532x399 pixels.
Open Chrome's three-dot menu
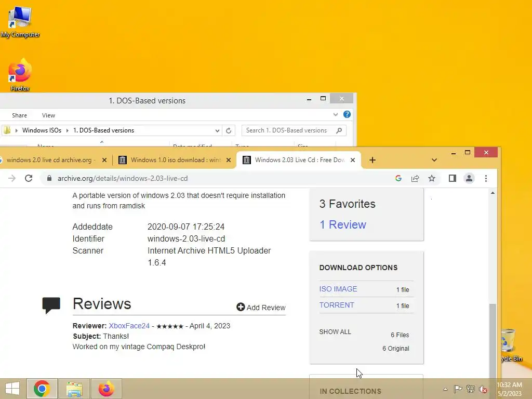(486, 179)
